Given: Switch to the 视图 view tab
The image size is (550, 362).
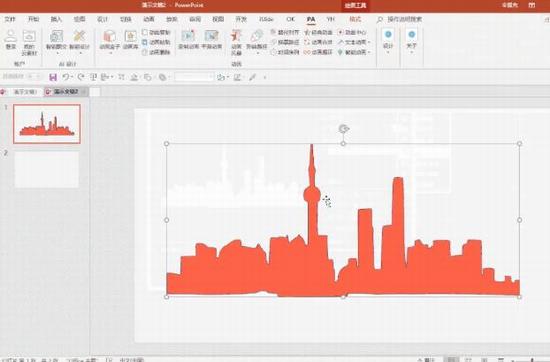Looking at the screenshot, I should coord(218,19).
